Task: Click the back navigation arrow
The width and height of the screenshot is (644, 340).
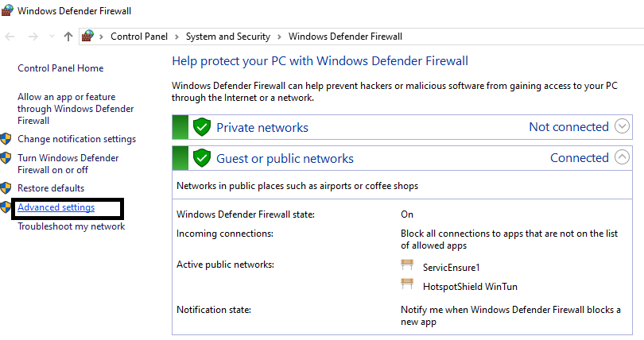Action: tap(11, 37)
